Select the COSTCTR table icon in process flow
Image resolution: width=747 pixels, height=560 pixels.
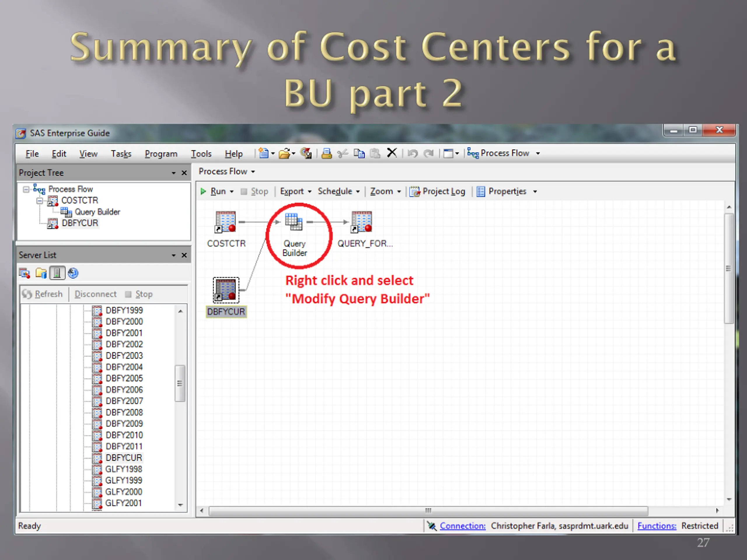pos(225,222)
